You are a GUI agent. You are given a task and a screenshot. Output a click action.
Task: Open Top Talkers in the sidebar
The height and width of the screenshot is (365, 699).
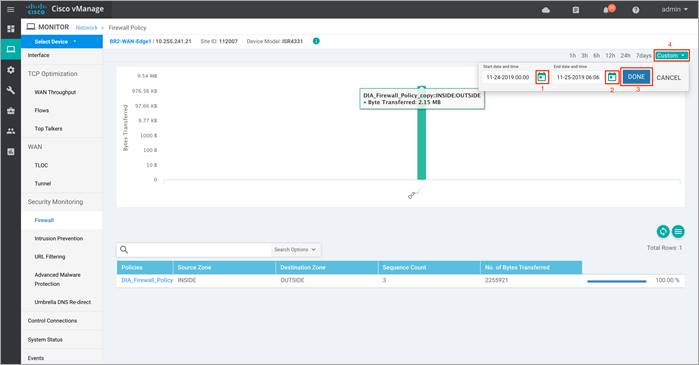49,129
